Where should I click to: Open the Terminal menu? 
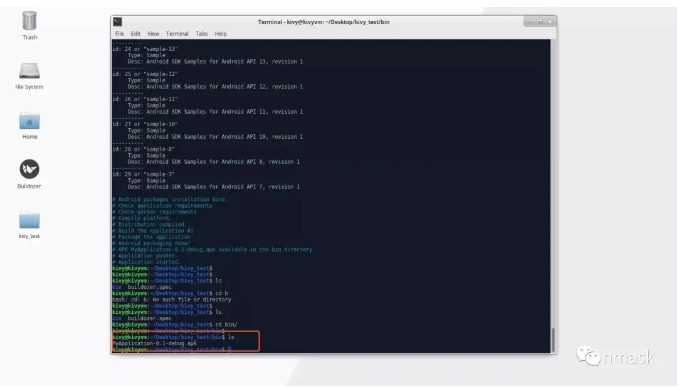tap(177, 33)
